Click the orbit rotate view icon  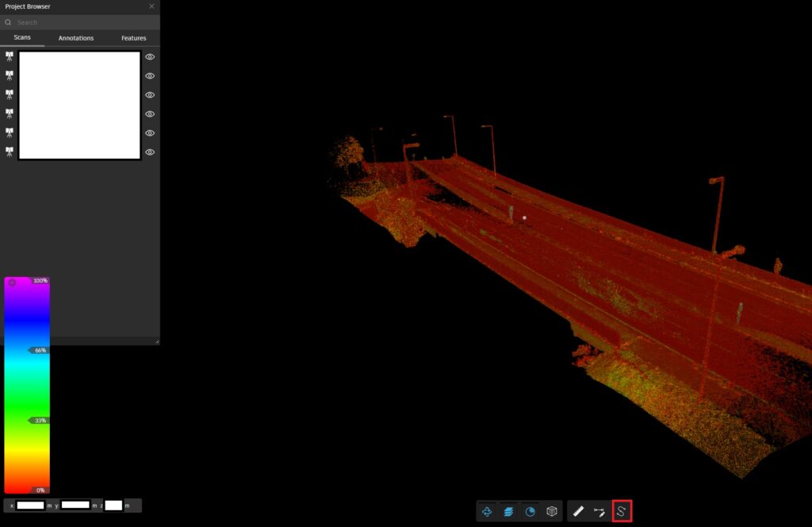(x=487, y=512)
